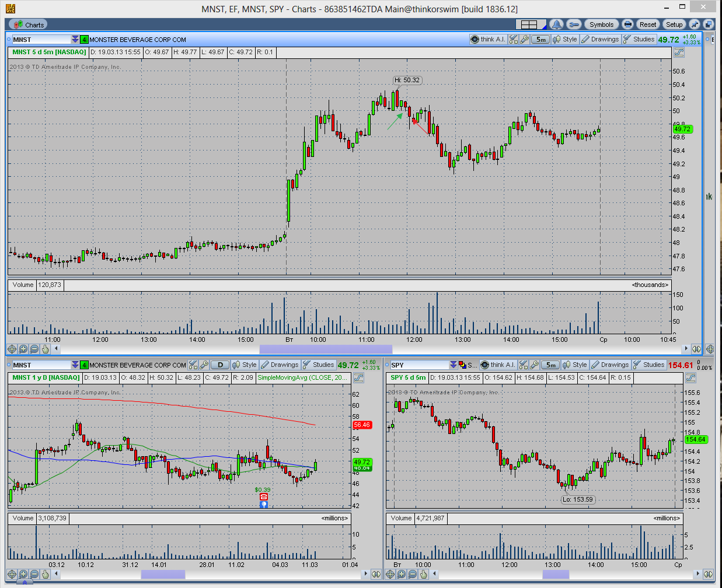Image resolution: width=722 pixels, height=588 pixels.
Task: Toggle the curve chart mode icon in the bottom-left chart
Action: click(358, 377)
